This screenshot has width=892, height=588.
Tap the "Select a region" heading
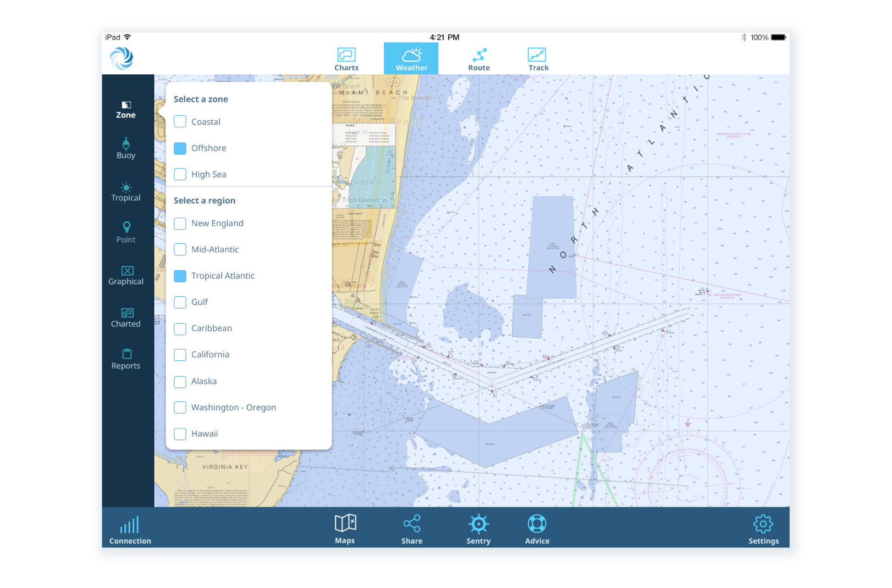pos(204,200)
